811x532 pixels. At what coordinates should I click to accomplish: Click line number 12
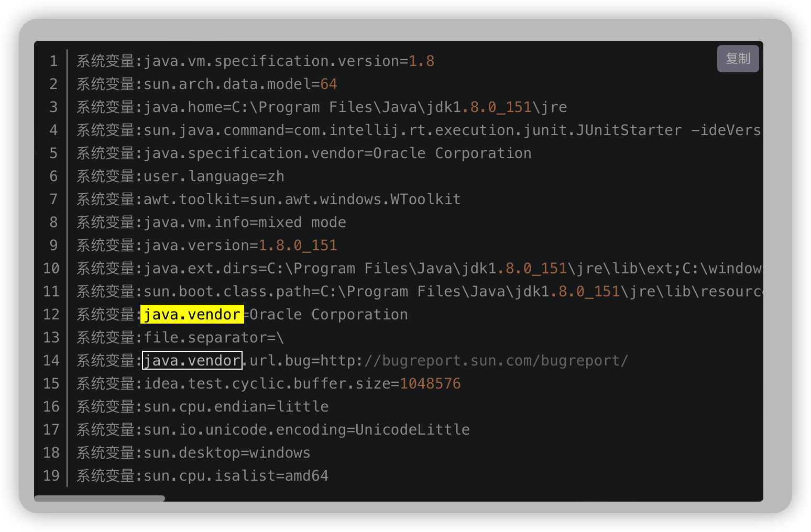click(x=51, y=314)
